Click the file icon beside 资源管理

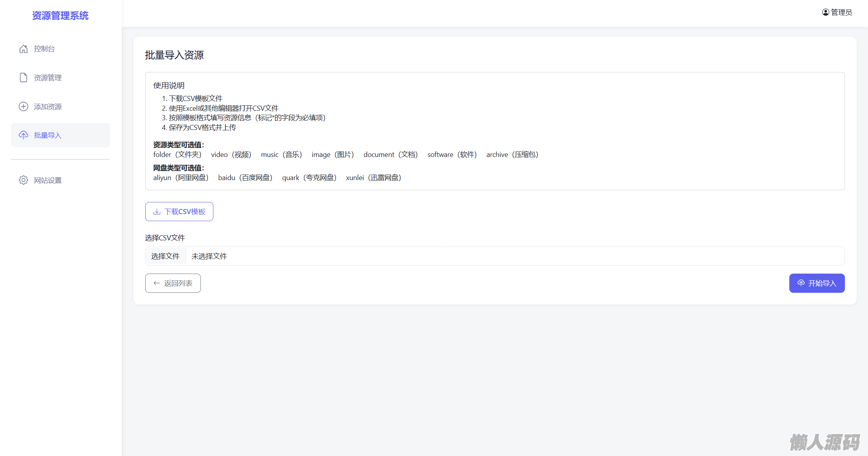[x=23, y=78]
